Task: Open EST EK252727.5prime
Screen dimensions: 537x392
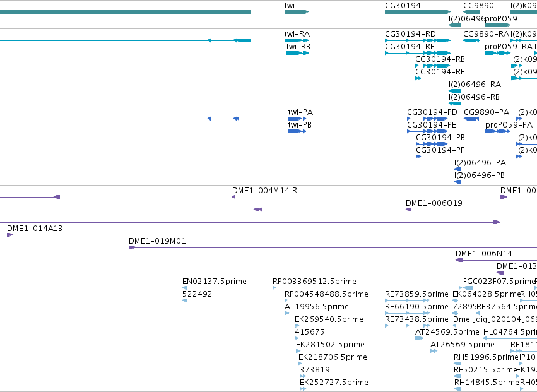Action: (334, 383)
